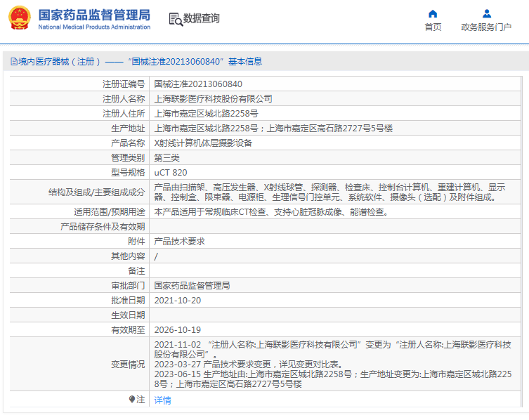The height and width of the screenshot is (420, 529).
Task: Click 本产品适用于常规临床CT检查 text
Action: (271, 212)
